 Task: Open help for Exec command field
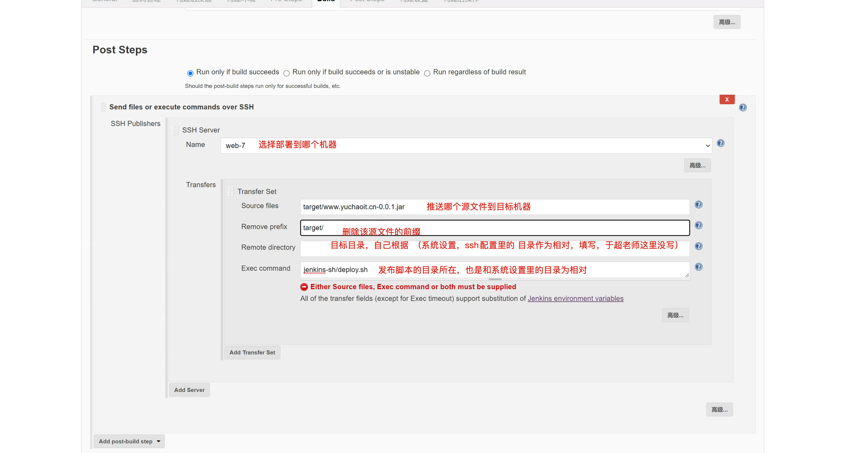click(698, 267)
